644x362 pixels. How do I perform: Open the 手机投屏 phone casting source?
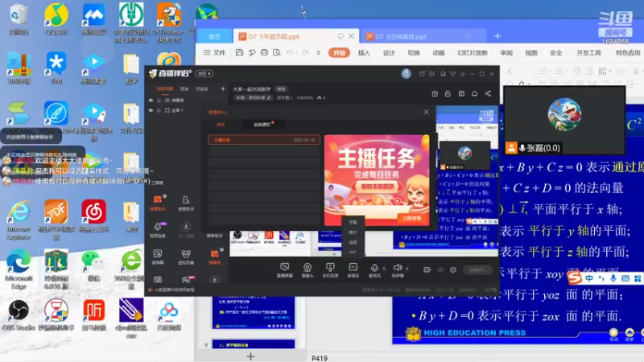tap(330, 270)
